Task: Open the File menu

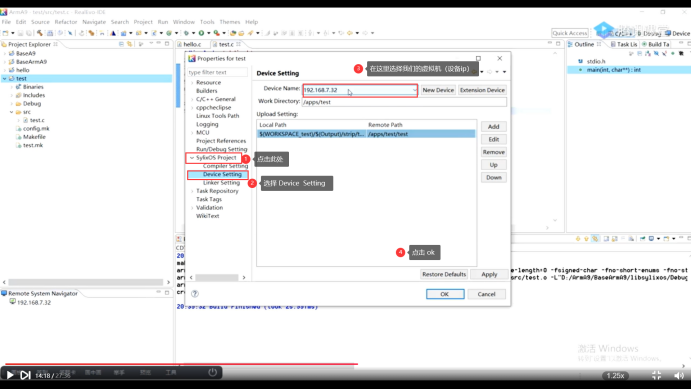Action: coord(6,22)
